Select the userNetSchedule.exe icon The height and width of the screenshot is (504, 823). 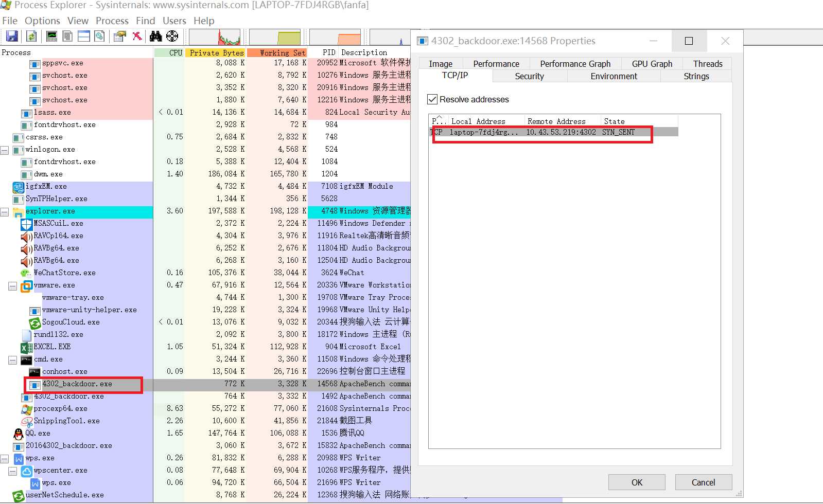19,496
